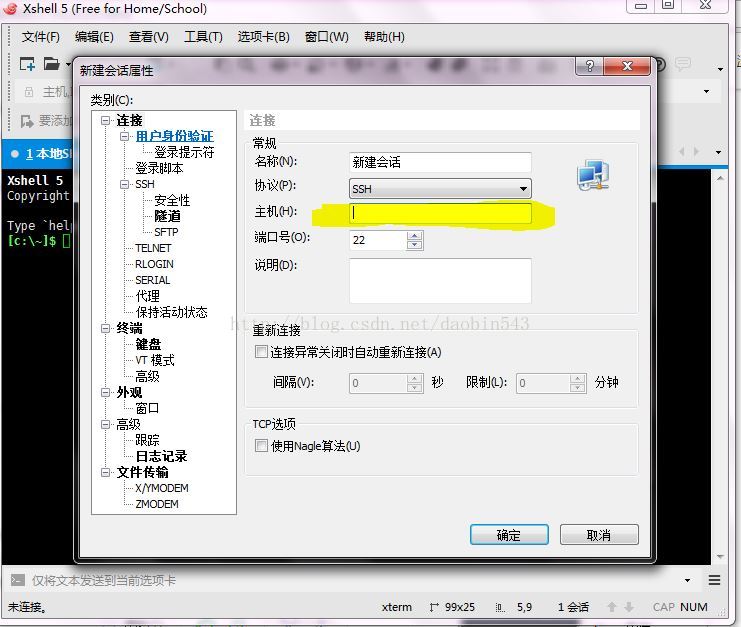Open the compose bar dropdown arrow
741x627 pixels.
[x=687, y=580]
